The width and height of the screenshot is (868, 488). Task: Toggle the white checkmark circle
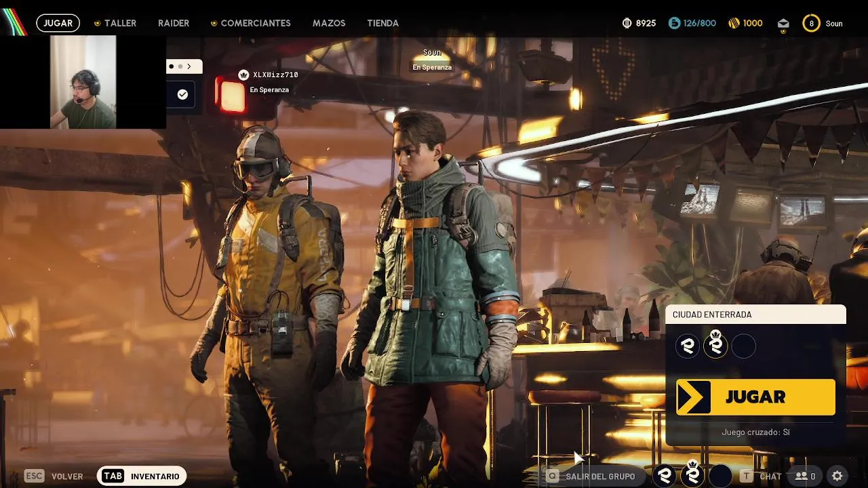(182, 95)
